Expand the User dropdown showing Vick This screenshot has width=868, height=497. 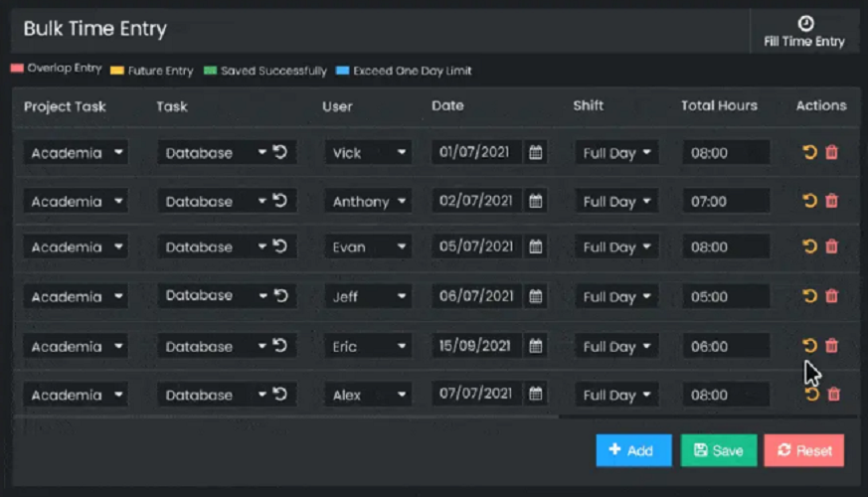pyautogui.click(x=368, y=153)
